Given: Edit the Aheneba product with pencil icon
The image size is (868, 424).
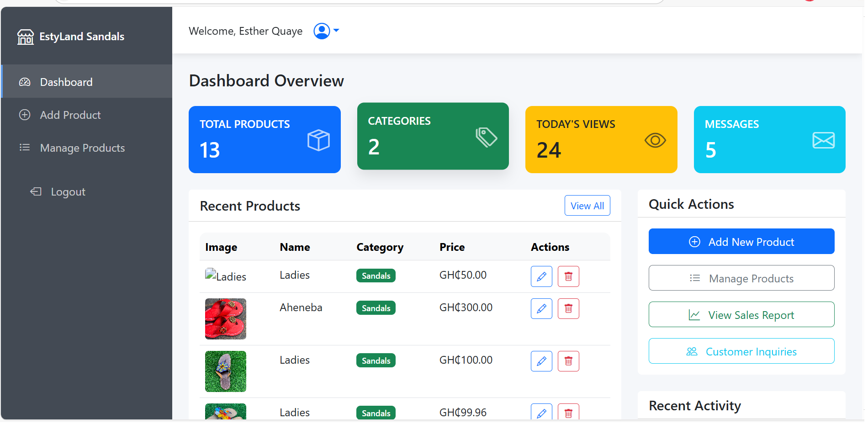Looking at the screenshot, I should point(541,309).
